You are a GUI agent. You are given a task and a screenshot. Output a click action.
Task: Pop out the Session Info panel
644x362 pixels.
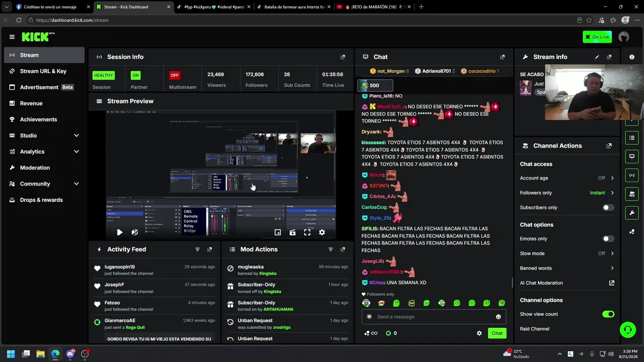[x=343, y=57]
